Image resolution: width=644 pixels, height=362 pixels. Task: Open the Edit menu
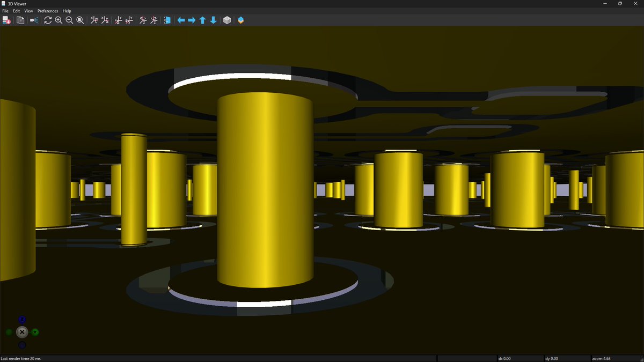pyautogui.click(x=17, y=11)
